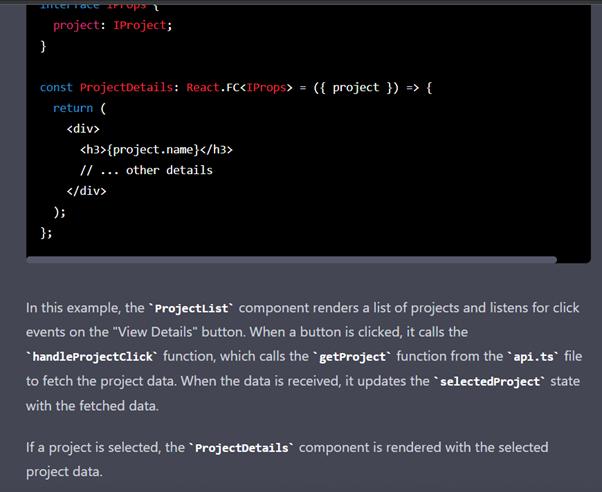The height and width of the screenshot is (492, 602).
Task: Click 'IProps' inside the angle brackets
Action: pyautogui.click(x=266, y=88)
